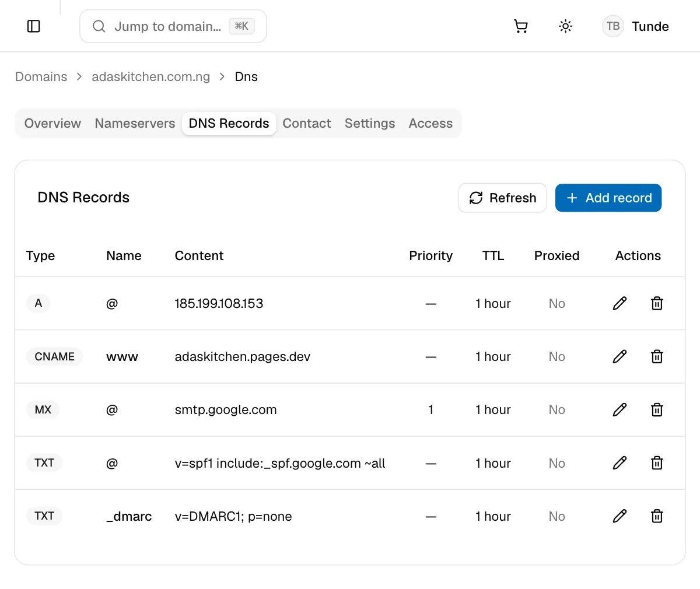Click the Name column header
This screenshot has width=700, height=589.
point(124,255)
